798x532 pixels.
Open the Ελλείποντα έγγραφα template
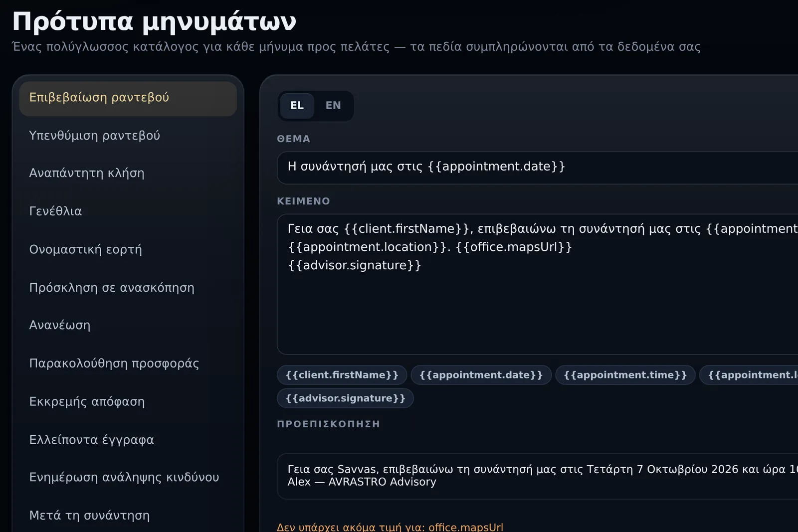click(x=128, y=440)
